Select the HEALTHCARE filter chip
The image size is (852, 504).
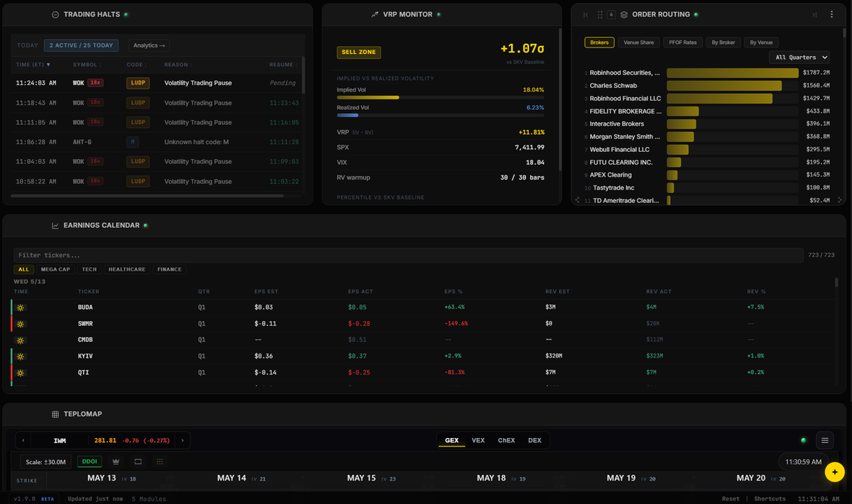127,270
